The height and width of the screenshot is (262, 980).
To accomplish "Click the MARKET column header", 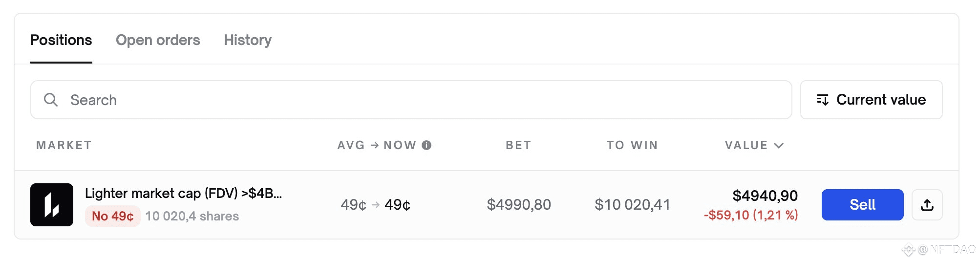I will click(x=64, y=145).
